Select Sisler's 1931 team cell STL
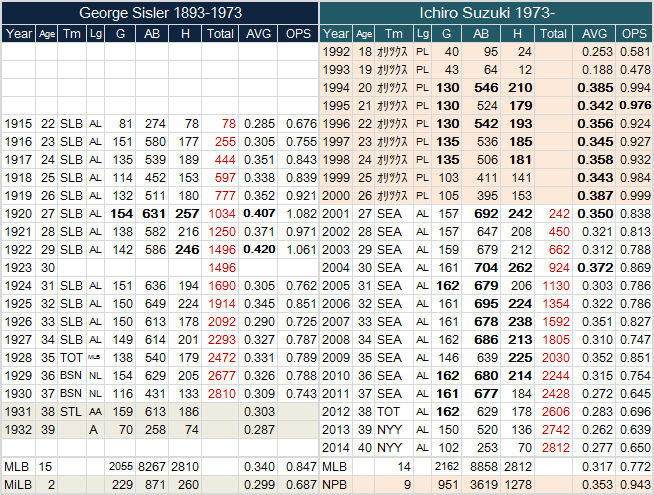 [72, 412]
